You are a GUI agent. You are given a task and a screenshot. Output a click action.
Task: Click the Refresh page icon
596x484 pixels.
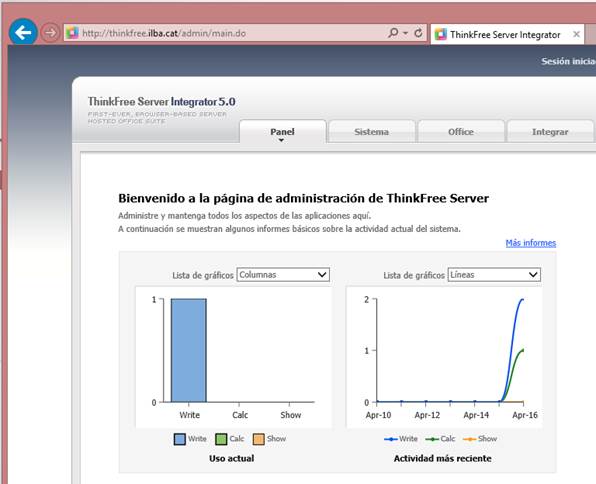418,33
